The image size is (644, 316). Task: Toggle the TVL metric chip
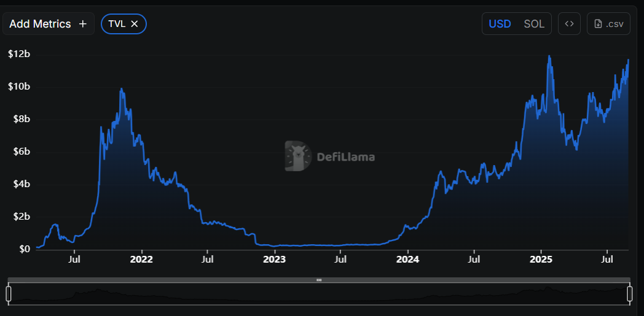tap(116, 24)
